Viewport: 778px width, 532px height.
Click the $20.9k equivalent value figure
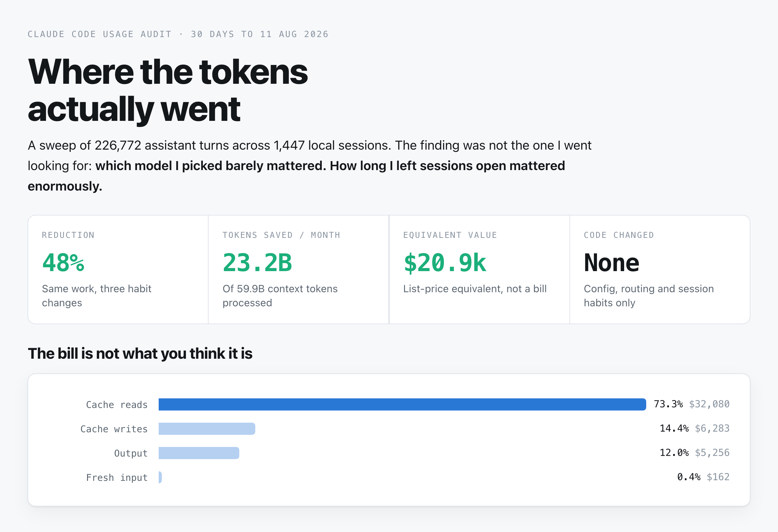445,263
